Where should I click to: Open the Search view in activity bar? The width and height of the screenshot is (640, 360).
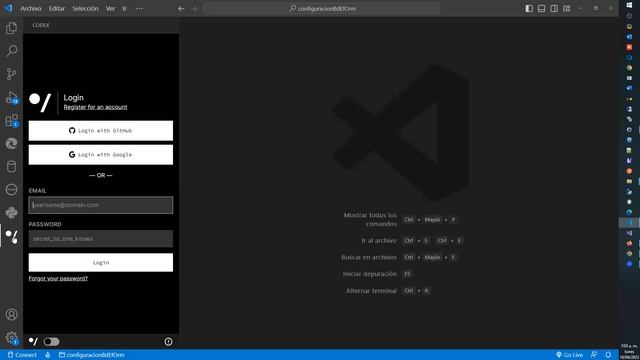point(11,51)
